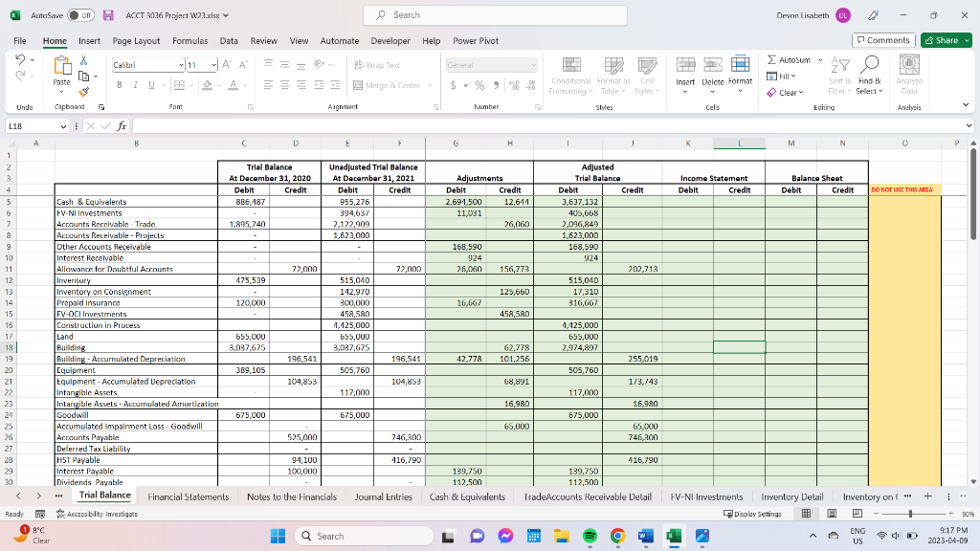Open the Journal Entries sheet tab
This screenshot has height=551, width=980.
click(383, 496)
